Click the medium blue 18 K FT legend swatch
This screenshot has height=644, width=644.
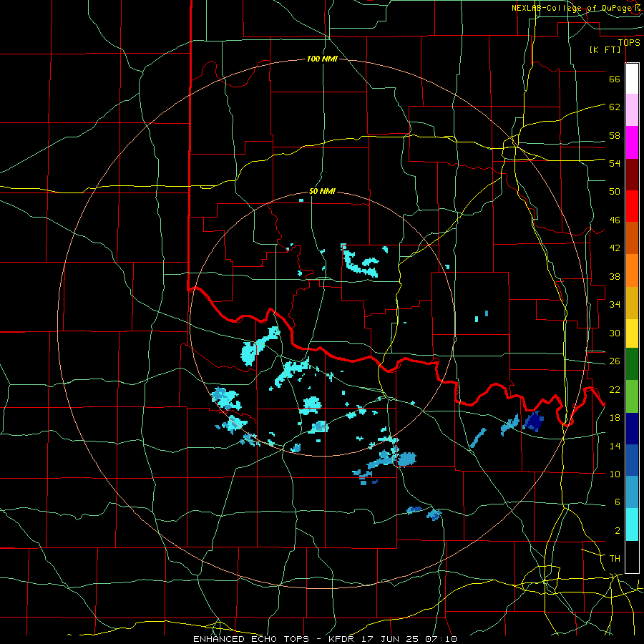tap(632, 460)
